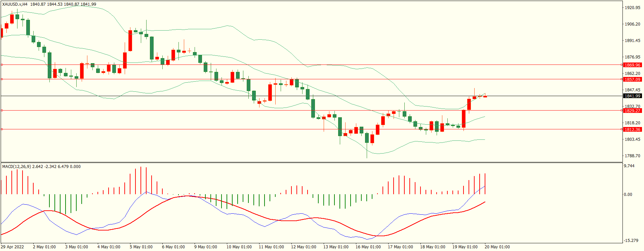
Task: Click the 9 May 01:00 time label
Action: 205,247
